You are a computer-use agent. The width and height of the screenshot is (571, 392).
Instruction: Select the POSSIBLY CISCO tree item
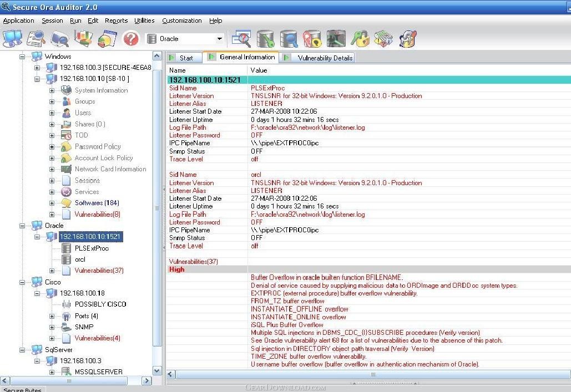coord(100,304)
